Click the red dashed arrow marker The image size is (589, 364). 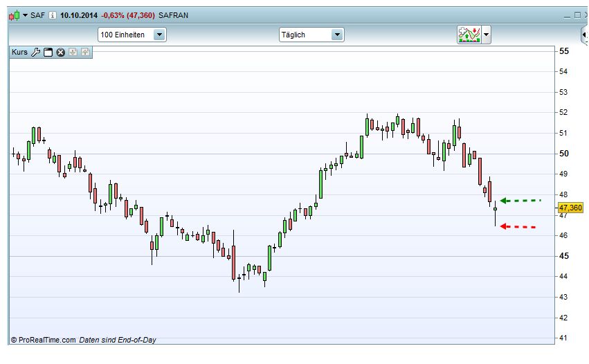click(518, 226)
